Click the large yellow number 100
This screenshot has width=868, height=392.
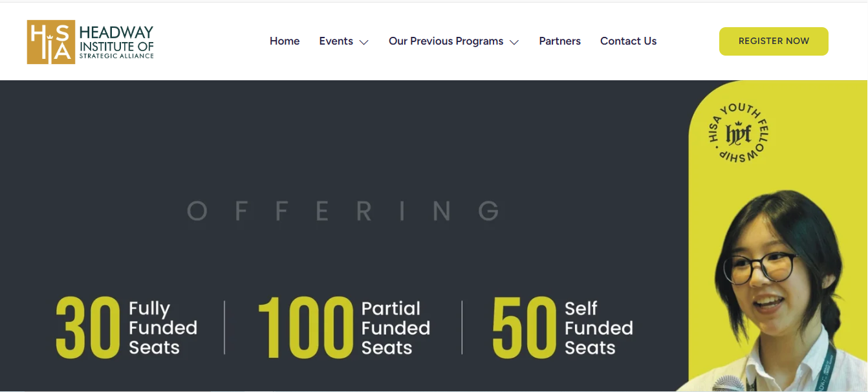point(305,327)
